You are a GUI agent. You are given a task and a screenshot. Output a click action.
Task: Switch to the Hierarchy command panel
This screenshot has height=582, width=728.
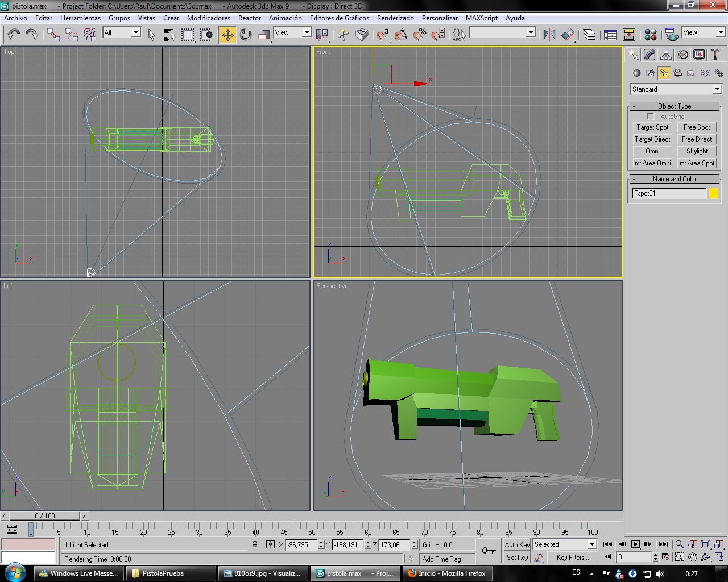[666, 55]
